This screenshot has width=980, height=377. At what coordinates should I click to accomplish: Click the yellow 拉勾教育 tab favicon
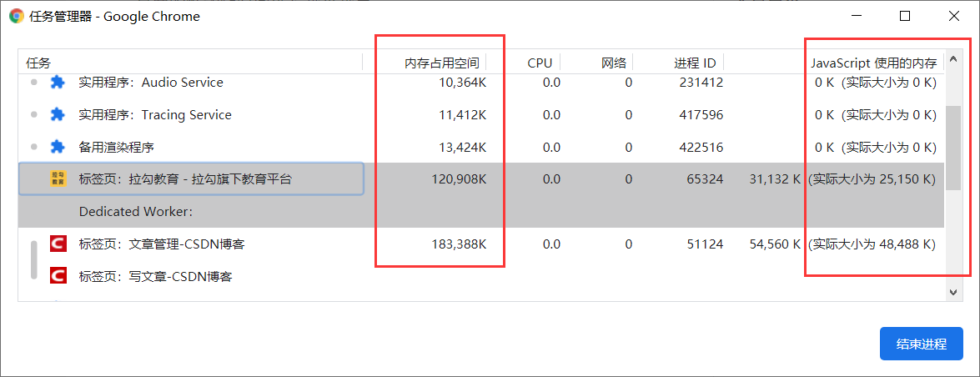[58, 178]
